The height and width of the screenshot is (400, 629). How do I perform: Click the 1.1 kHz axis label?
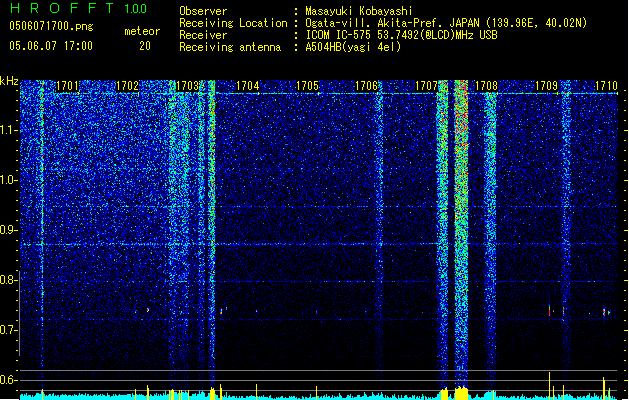[8, 130]
